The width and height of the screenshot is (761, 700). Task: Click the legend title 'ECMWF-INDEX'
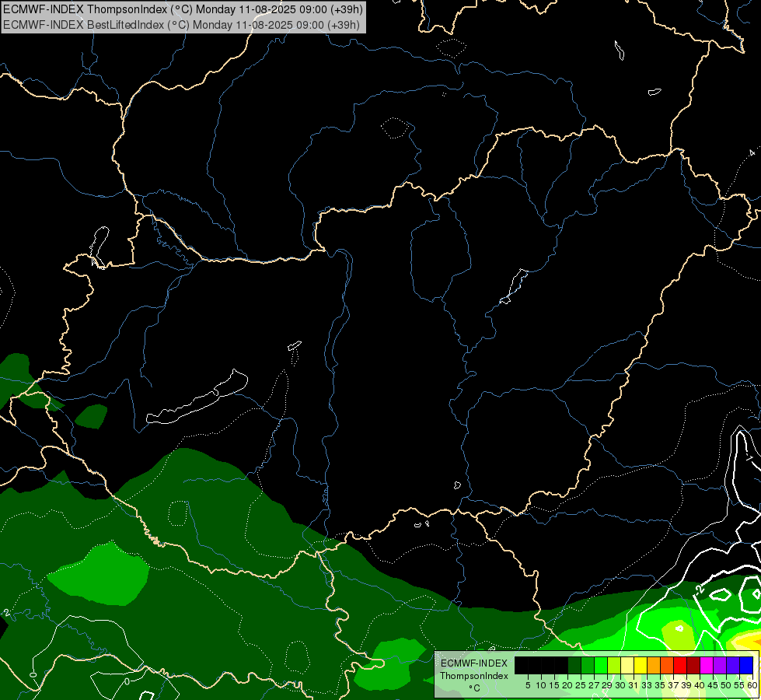click(x=474, y=663)
